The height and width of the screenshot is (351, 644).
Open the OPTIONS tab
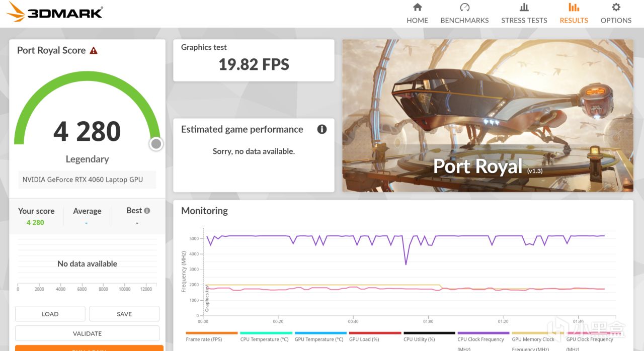click(616, 14)
